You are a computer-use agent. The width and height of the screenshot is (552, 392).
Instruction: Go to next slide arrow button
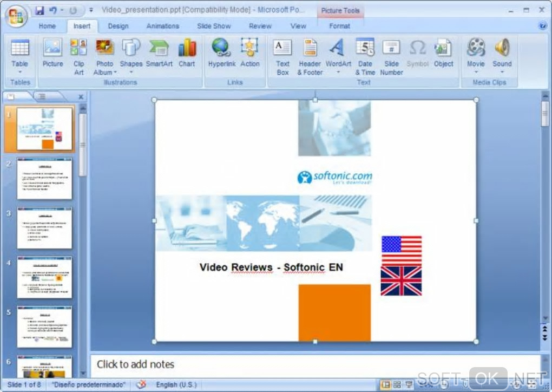(x=544, y=337)
